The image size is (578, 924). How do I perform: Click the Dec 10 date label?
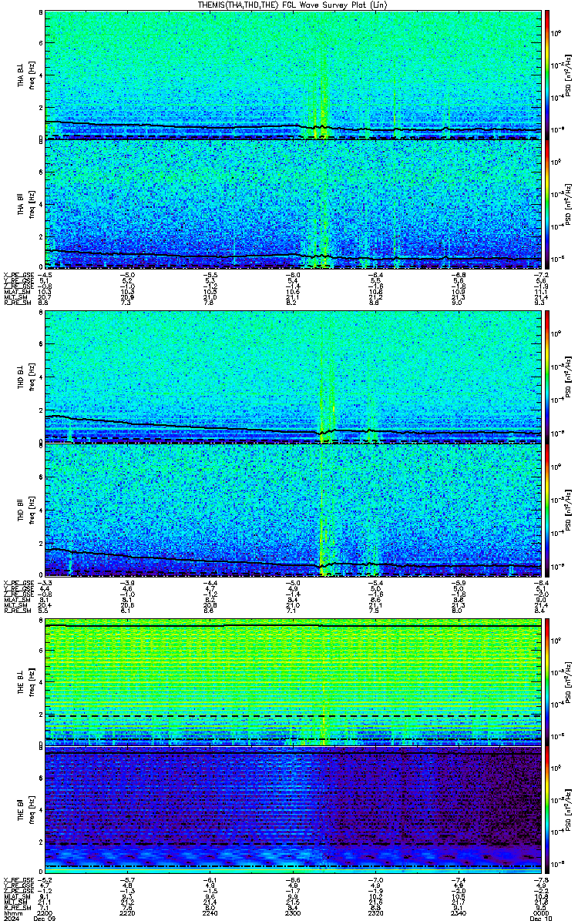(539, 919)
